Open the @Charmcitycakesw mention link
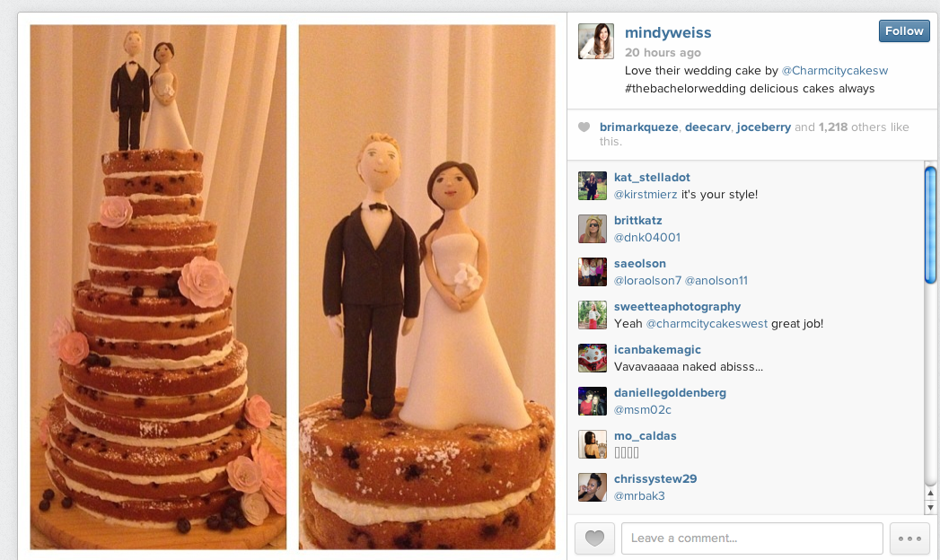The image size is (940, 560). [834, 71]
